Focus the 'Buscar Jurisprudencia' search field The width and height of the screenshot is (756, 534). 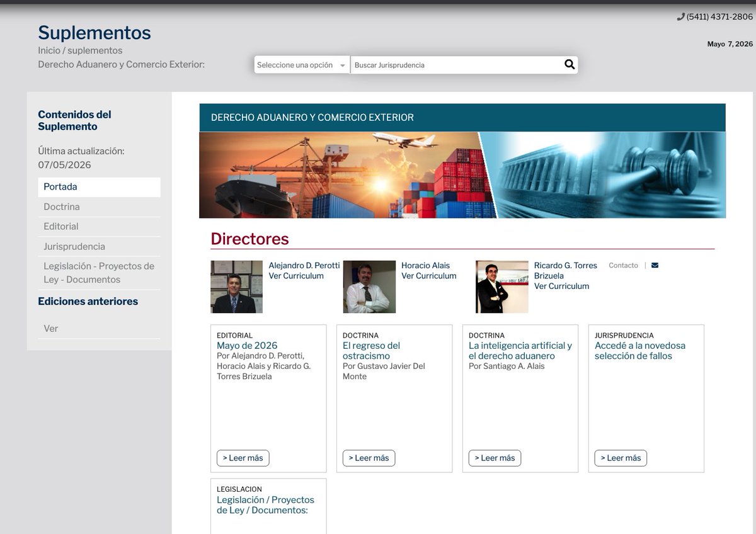(456, 65)
